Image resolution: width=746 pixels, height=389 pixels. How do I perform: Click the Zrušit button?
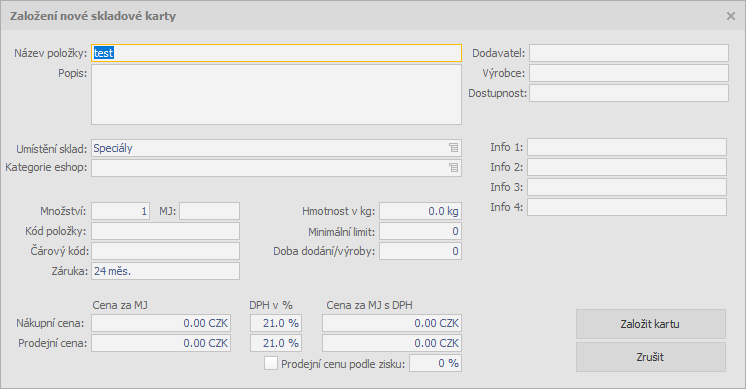pos(650,357)
